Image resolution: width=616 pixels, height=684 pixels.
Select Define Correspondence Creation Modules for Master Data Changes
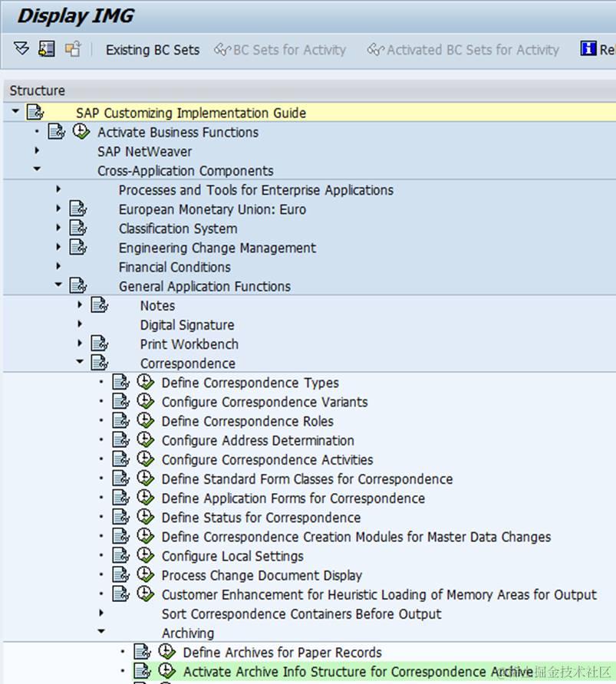[356, 537]
